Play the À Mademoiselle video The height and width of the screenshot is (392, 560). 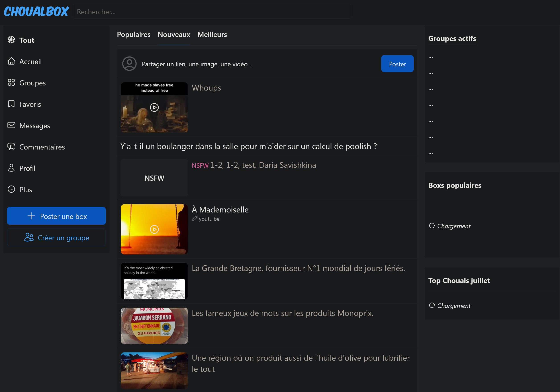154,229
